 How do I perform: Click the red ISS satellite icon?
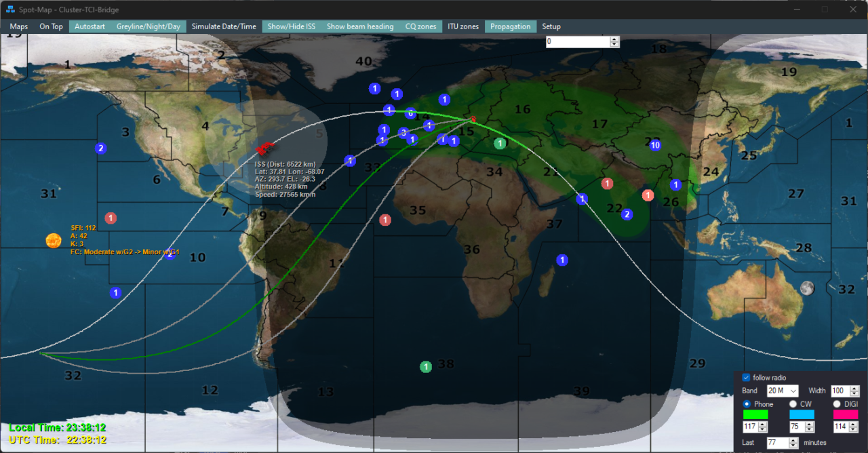(x=264, y=149)
